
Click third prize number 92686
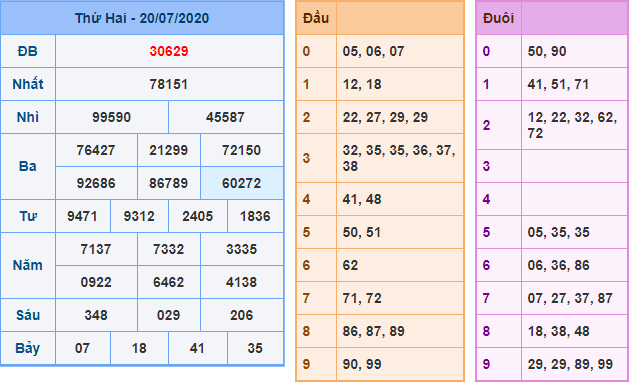pyautogui.click(x=96, y=183)
